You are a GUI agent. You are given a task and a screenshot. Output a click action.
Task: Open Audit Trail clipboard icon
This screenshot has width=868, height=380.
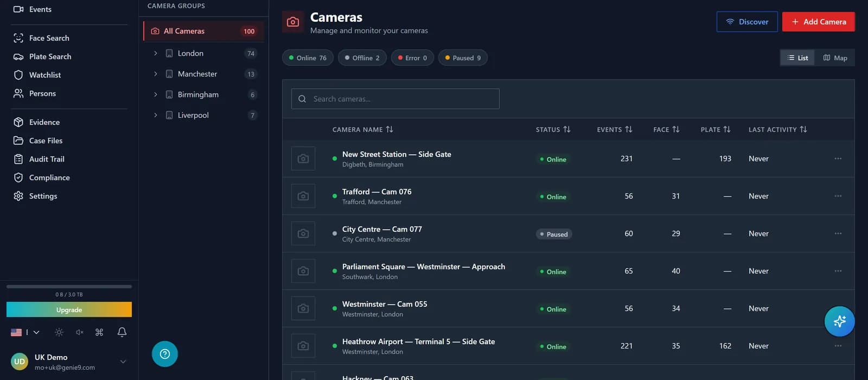pos(18,159)
